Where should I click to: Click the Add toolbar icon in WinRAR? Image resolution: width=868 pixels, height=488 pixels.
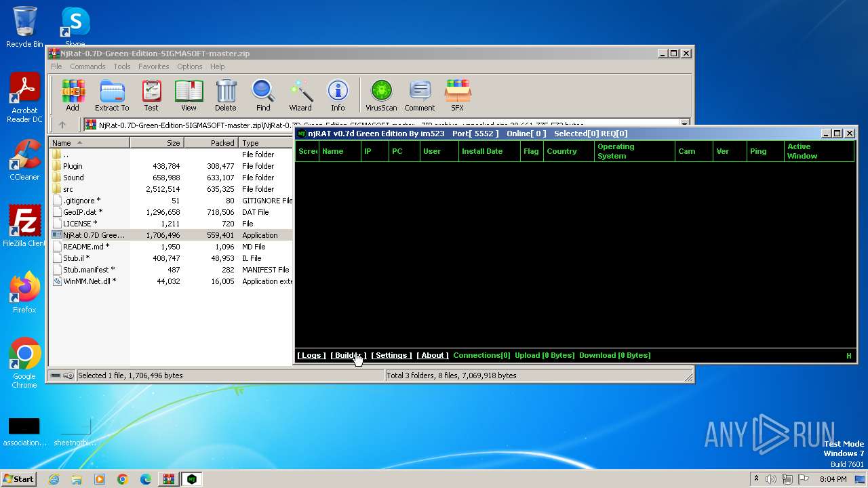tap(73, 96)
